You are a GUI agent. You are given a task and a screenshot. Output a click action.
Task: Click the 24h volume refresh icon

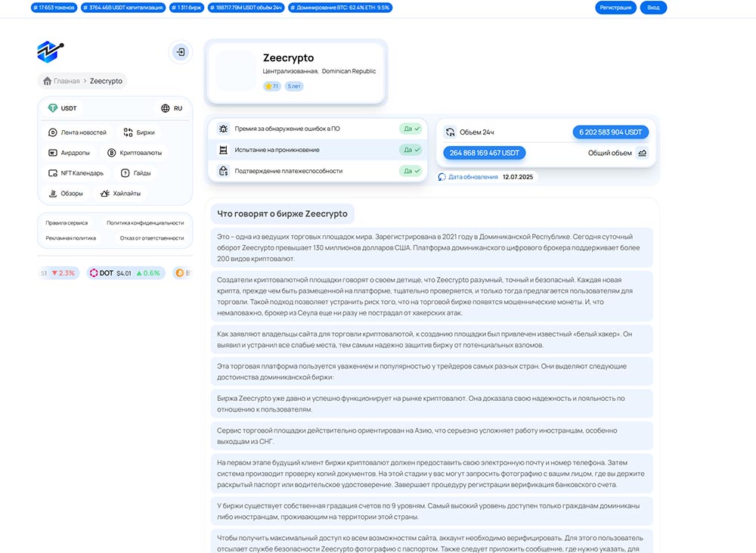tap(450, 132)
